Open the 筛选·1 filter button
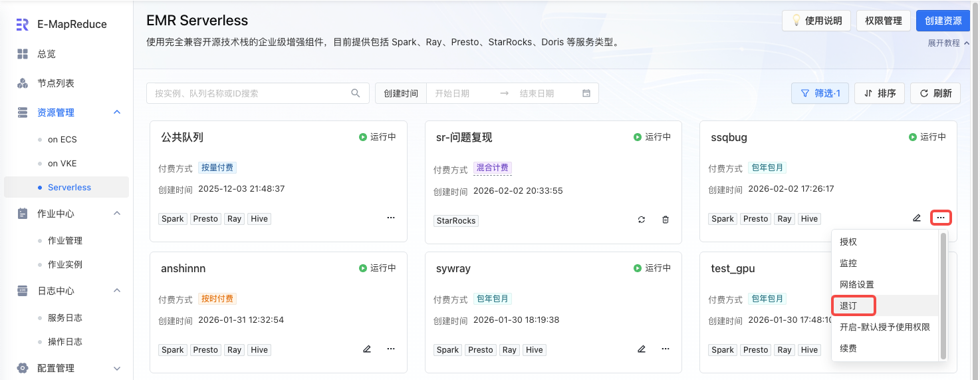The image size is (980, 380). (x=820, y=93)
